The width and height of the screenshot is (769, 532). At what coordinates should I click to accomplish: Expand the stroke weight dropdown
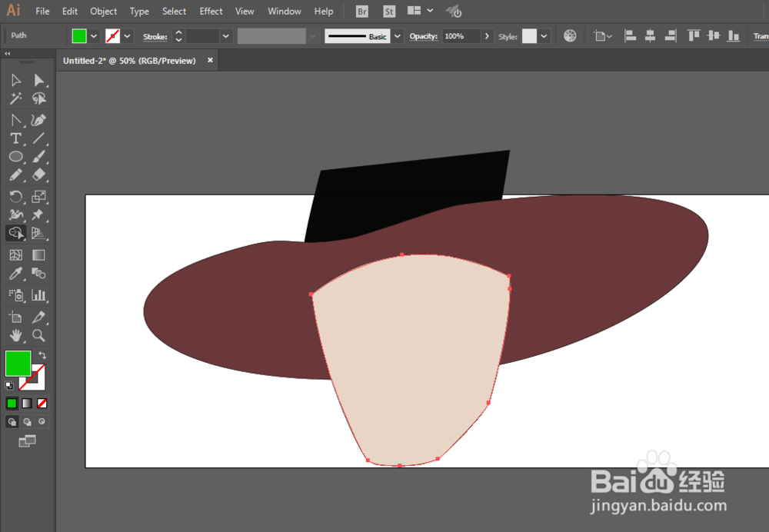pyautogui.click(x=225, y=36)
